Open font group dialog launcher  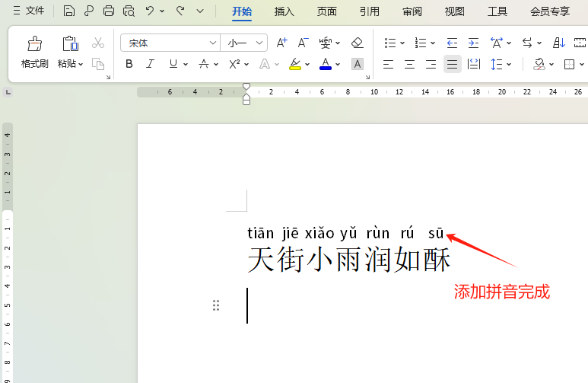[x=367, y=77]
